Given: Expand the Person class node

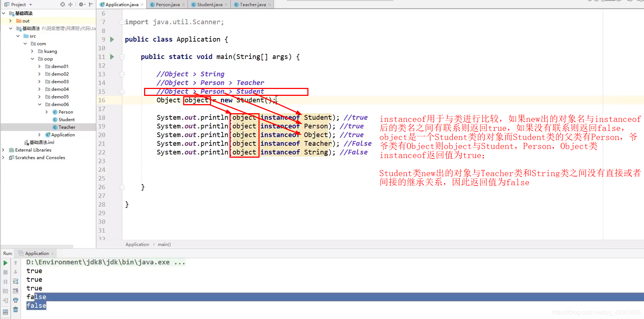Looking at the screenshot, I should point(47,112).
